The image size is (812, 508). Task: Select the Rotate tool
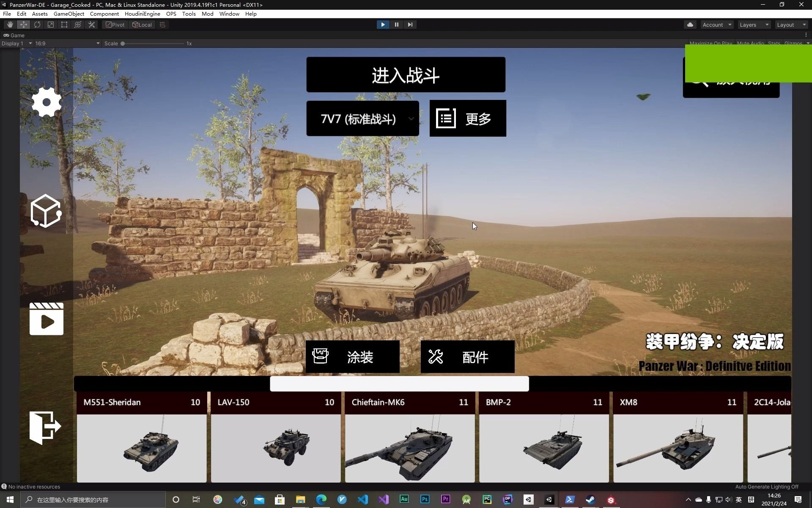37,25
